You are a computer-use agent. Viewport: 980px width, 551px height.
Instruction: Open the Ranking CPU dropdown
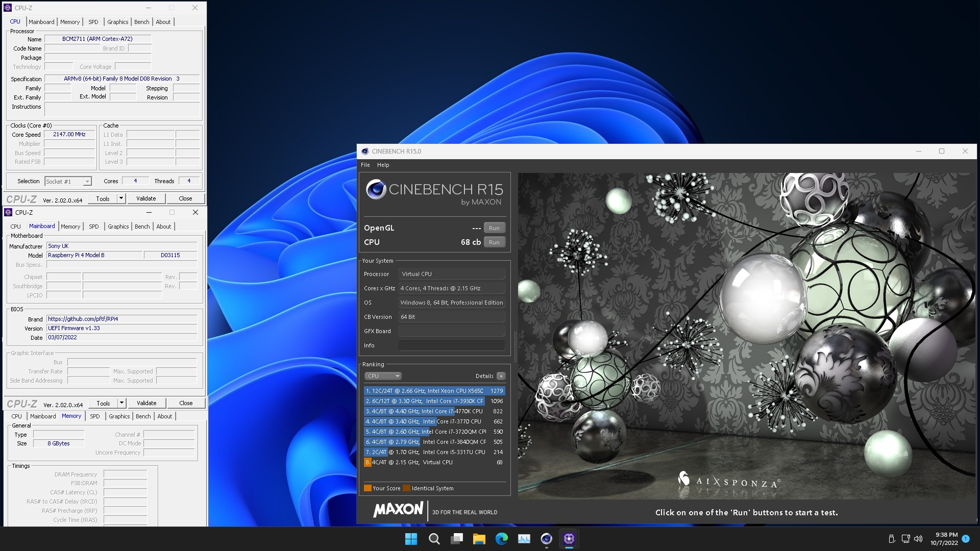pos(383,376)
